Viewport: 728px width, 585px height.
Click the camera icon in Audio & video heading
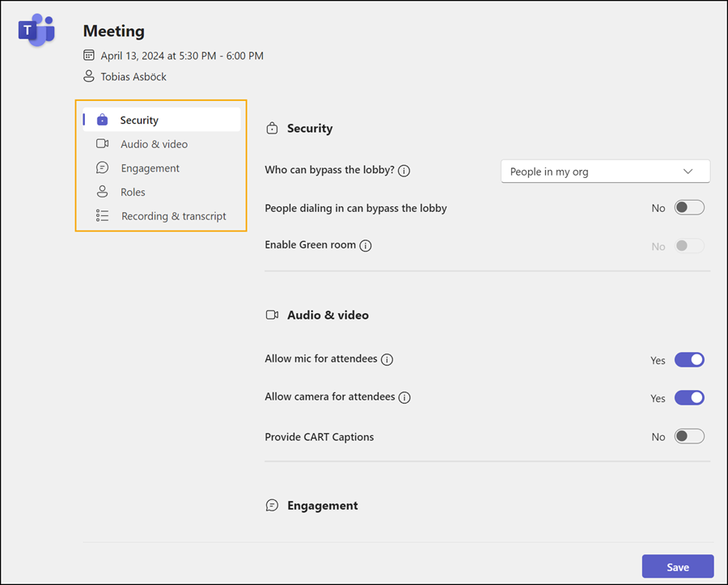tap(272, 315)
